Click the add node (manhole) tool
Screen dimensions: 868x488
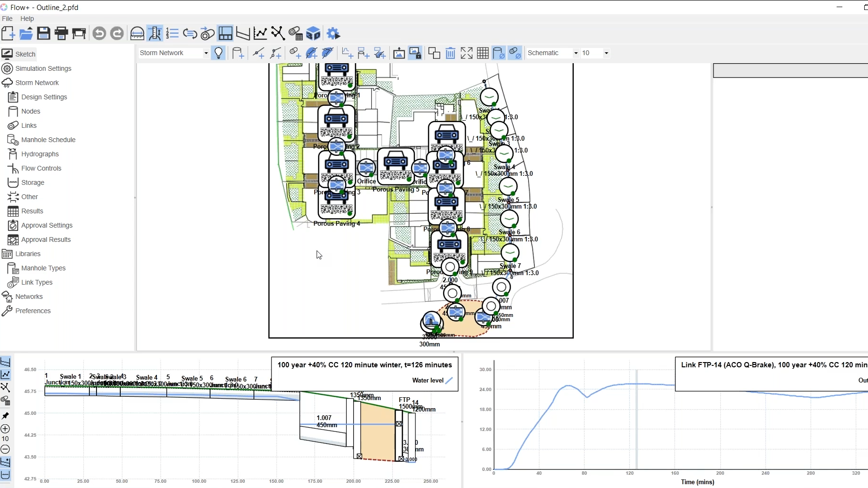click(x=238, y=53)
